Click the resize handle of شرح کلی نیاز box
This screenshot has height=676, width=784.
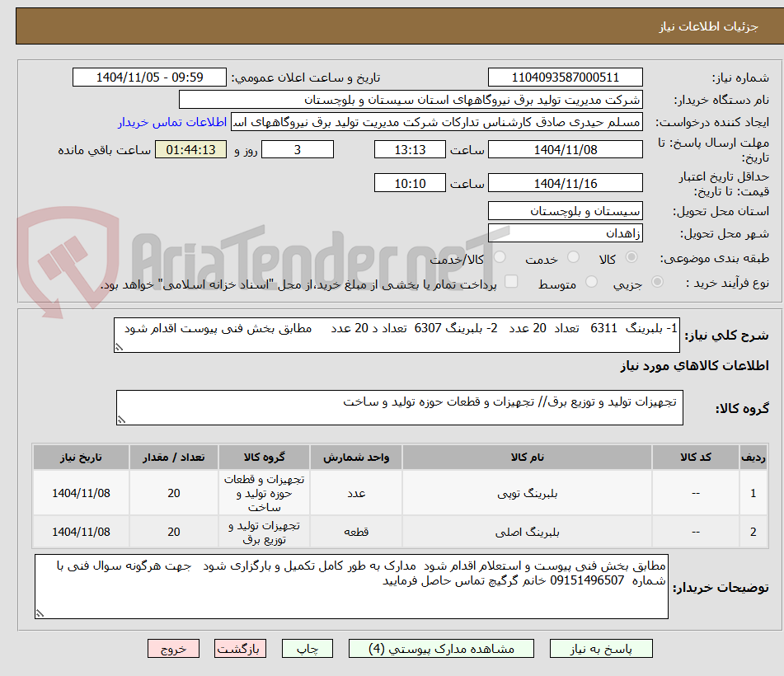pyautogui.click(x=119, y=347)
